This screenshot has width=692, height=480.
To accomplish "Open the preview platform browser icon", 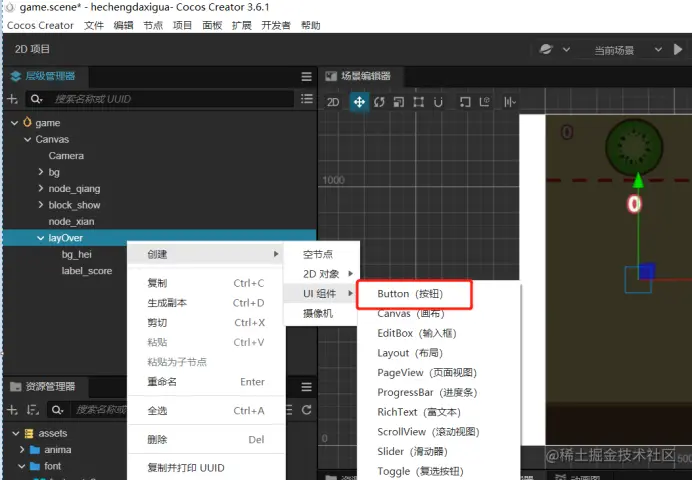I will tap(546, 49).
